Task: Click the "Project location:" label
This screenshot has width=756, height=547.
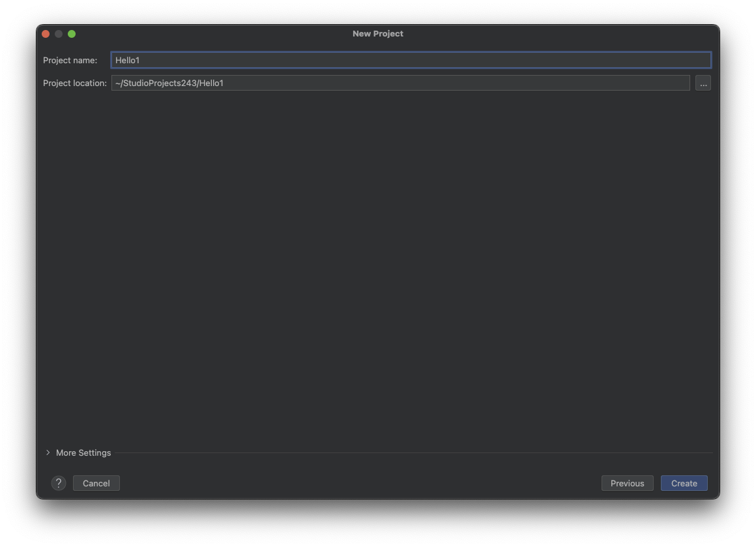Action: tap(74, 83)
